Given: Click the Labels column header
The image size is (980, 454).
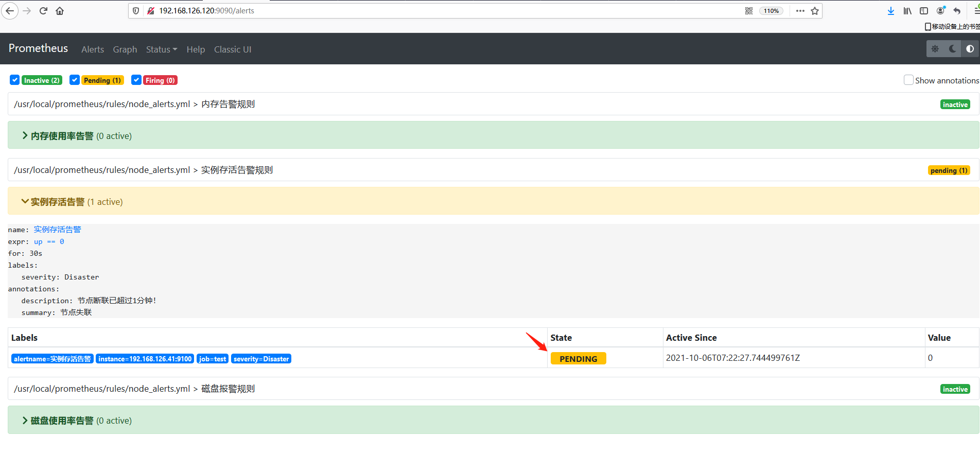Looking at the screenshot, I should pos(24,338).
